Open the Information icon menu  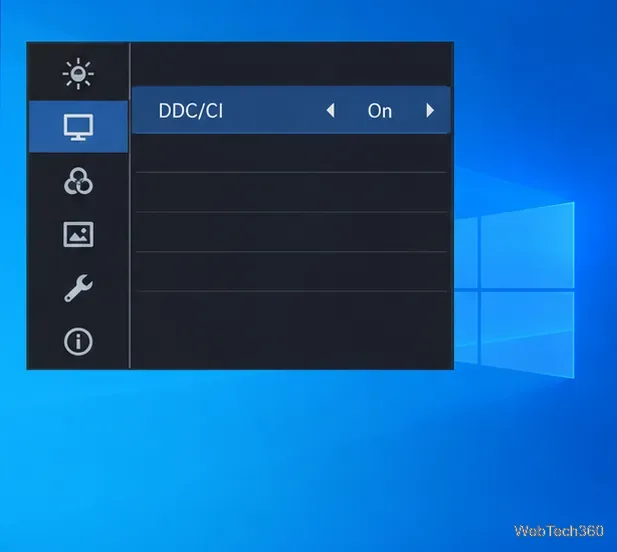tap(78, 342)
